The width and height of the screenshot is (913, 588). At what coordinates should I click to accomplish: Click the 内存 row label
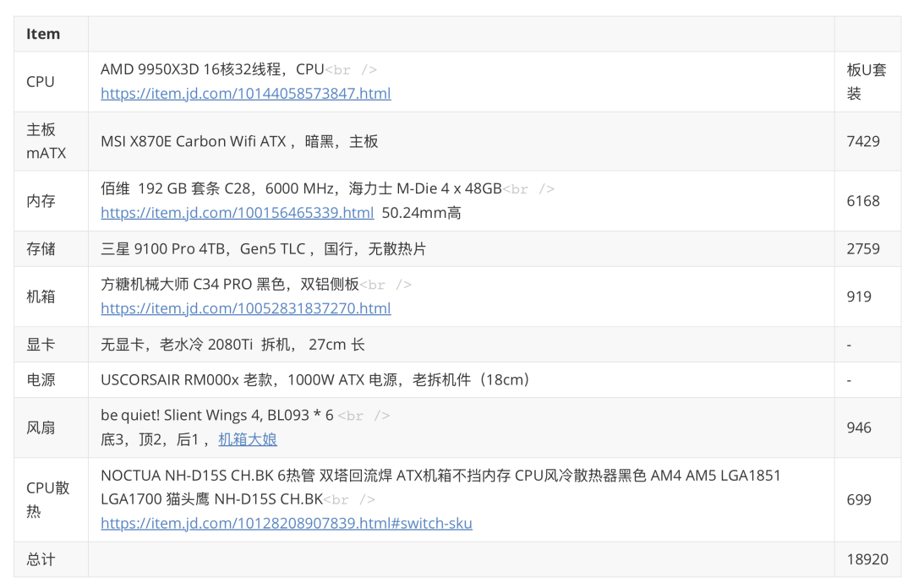41,201
